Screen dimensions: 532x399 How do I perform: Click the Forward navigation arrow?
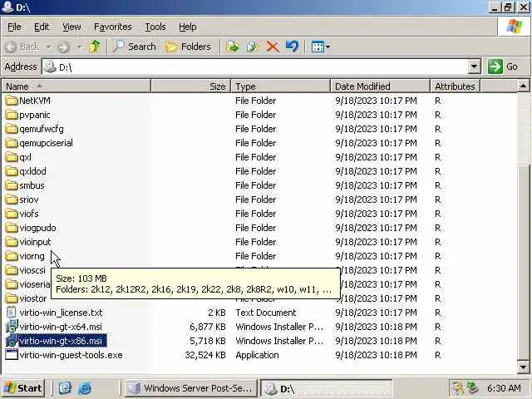point(63,47)
